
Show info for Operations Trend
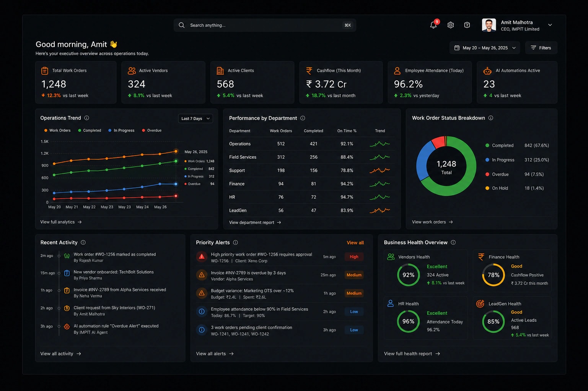pyautogui.click(x=86, y=118)
